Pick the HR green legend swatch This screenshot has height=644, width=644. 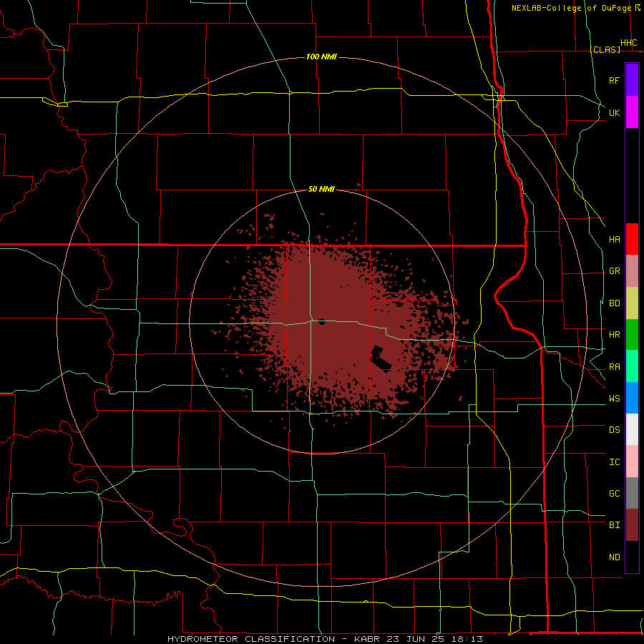point(632,335)
